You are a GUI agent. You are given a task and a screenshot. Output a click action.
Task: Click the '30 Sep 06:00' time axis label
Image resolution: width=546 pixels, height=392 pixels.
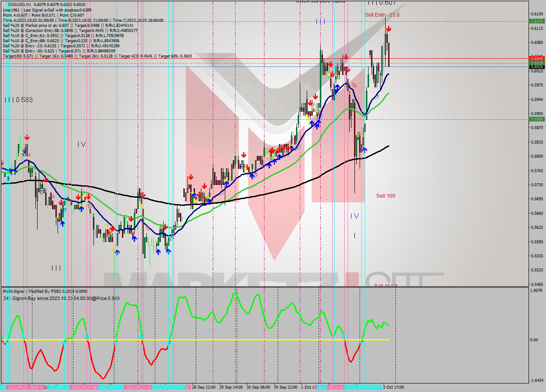click(257, 387)
